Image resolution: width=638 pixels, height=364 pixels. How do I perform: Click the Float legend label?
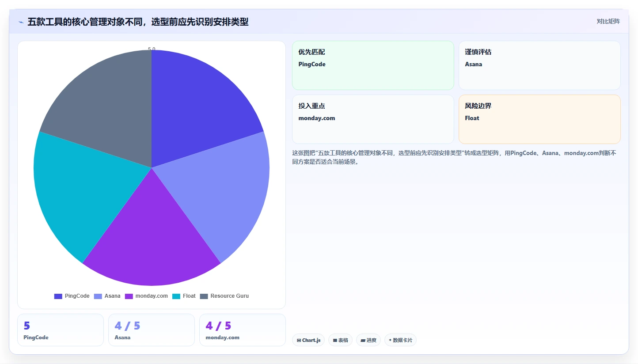point(189,296)
